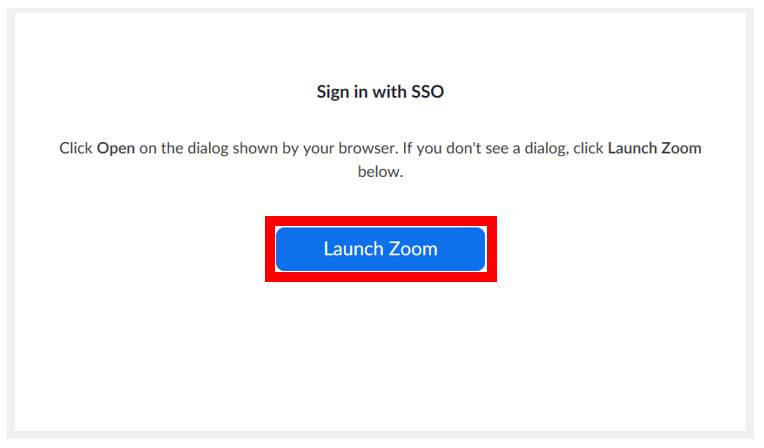The height and width of the screenshot is (448, 764).
Task: Click the "Sign in with SSO" heading
Action: [x=380, y=92]
